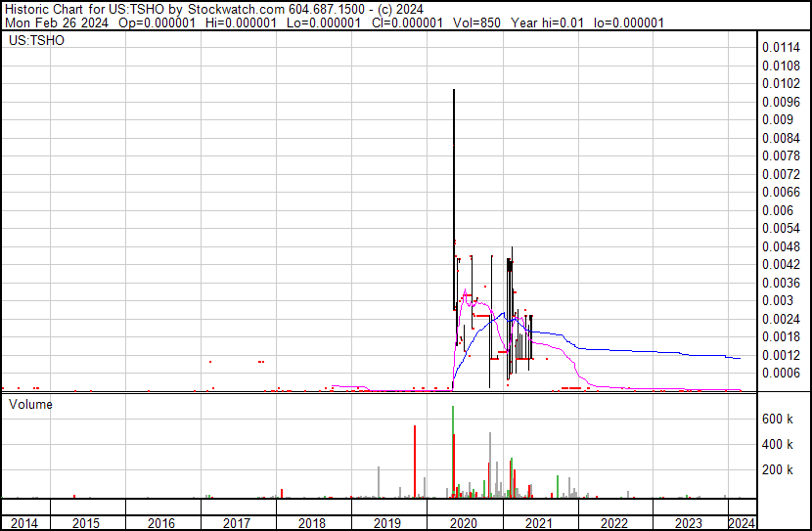Click the 0.0042 price axis value
The image size is (812, 531).
click(781, 264)
